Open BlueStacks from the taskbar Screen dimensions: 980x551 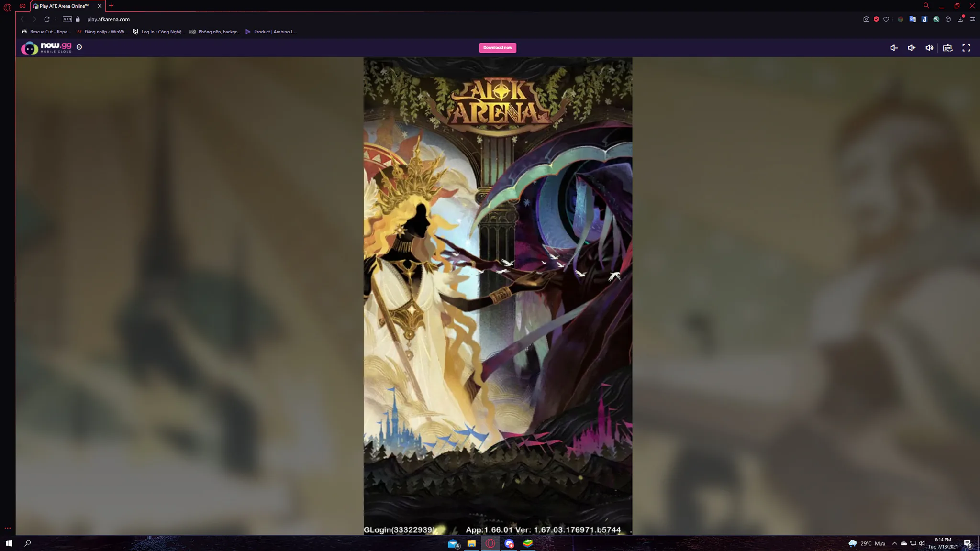click(528, 543)
